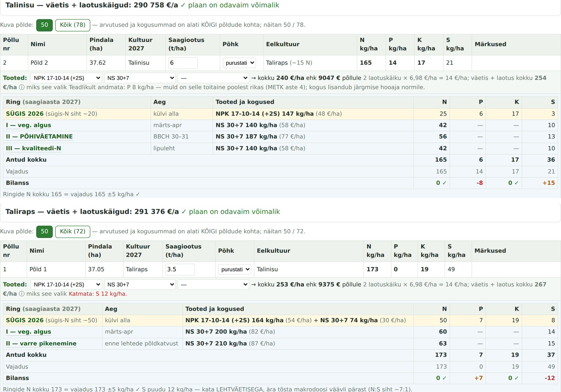Open Põhk dropdown for Põld 2
The height and width of the screenshot is (392, 561).
click(x=239, y=63)
